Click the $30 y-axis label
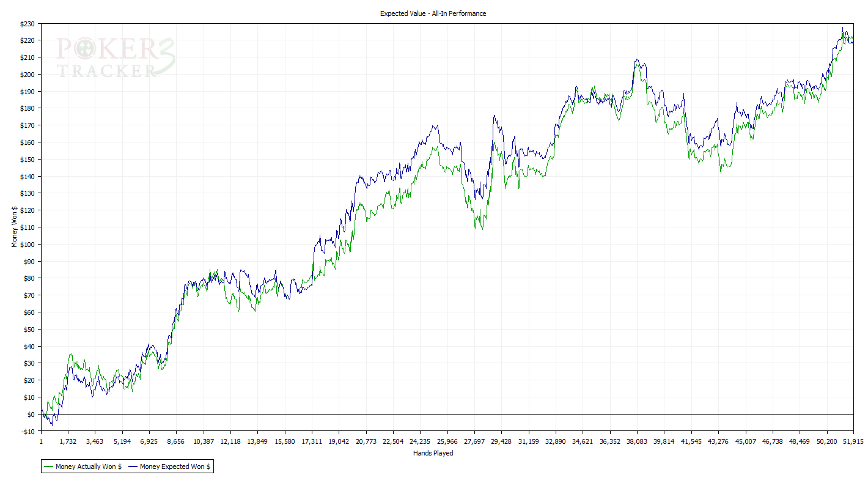The width and height of the screenshot is (868, 483). [29, 363]
